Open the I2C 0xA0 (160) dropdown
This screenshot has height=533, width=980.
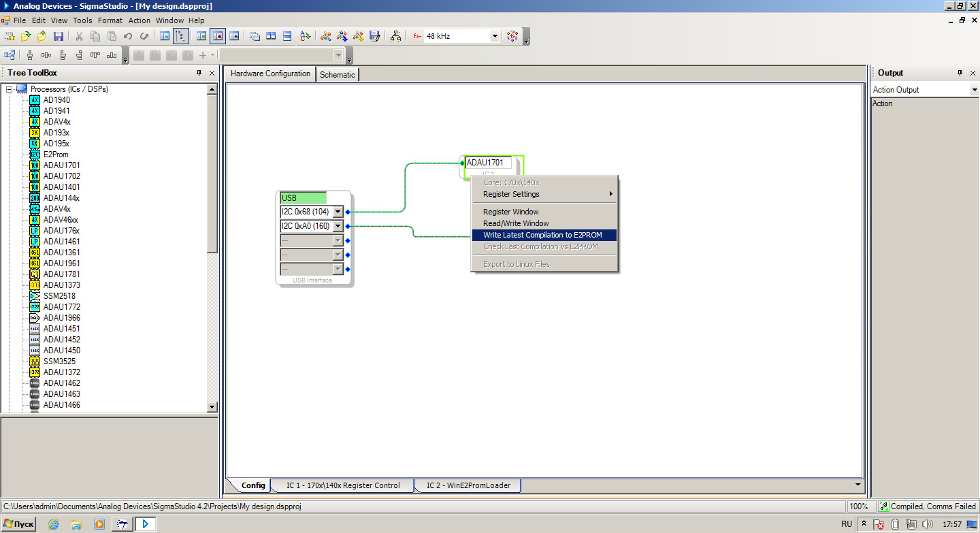point(338,226)
